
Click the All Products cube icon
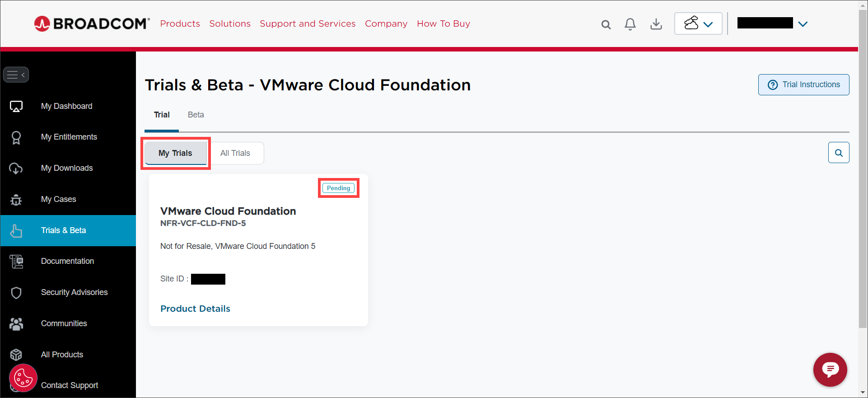(x=16, y=355)
